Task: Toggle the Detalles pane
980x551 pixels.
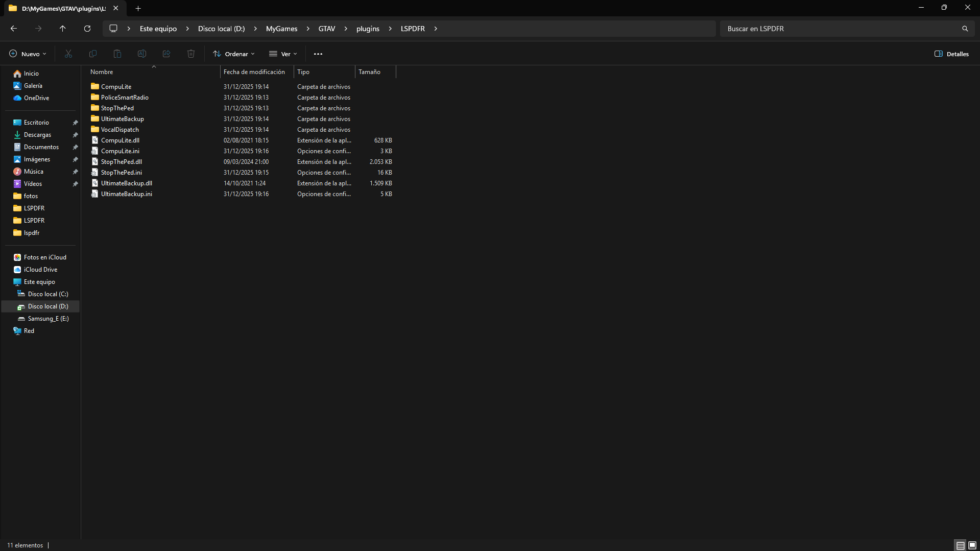Action: tap(951, 54)
